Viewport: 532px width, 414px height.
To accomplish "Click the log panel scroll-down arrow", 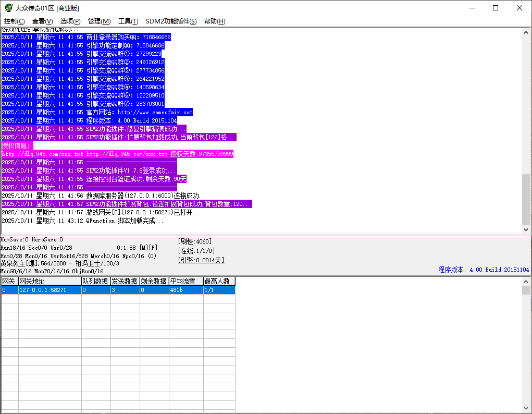I will (526, 229).
